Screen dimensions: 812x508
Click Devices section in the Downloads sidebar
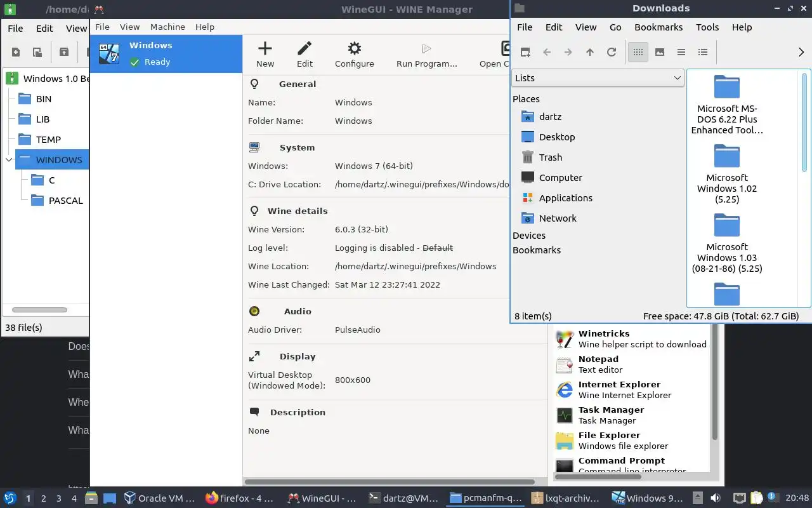click(529, 235)
